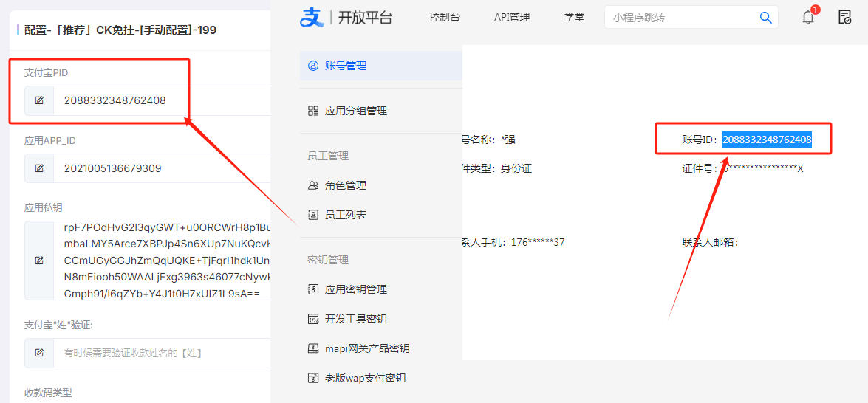The image size is (868, 403).
Task: Click the *强 account name text
Action: click(508, 139)
